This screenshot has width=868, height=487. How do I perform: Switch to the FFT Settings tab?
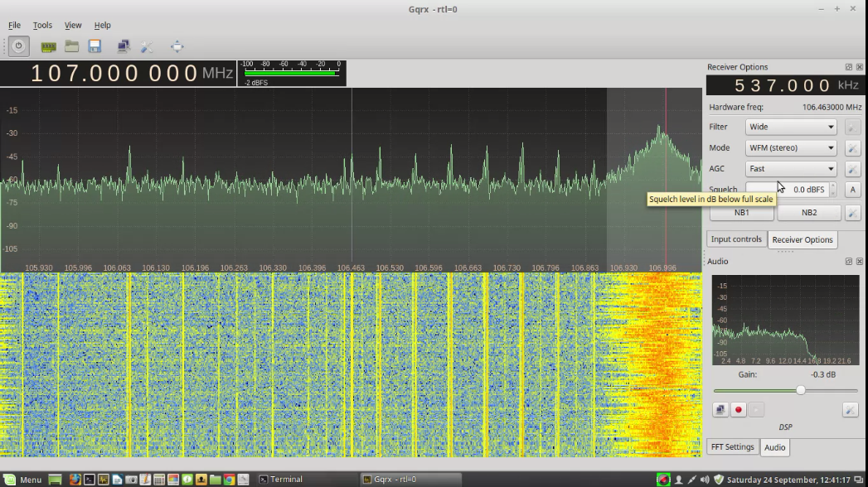point(732,447)
